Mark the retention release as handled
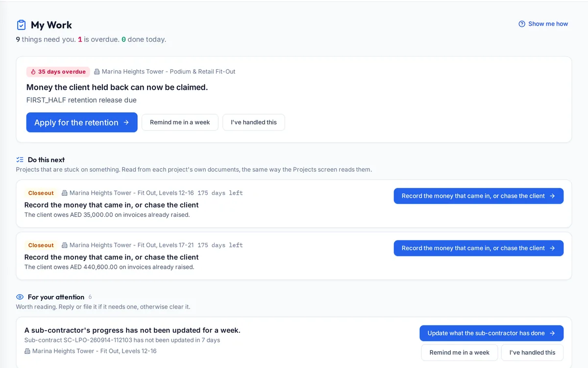 pos(254,123)
